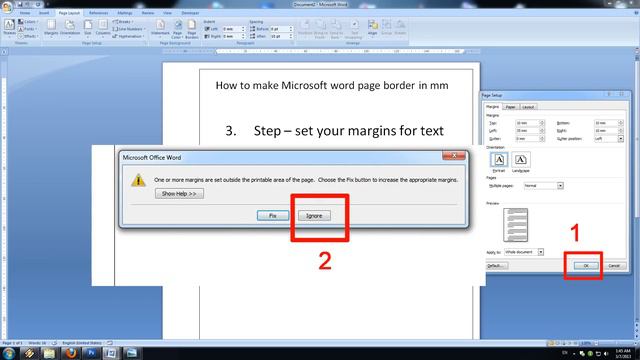This screenshot has width=640, height=360.
Task: Click the Fix button in warning dialog
Action: (x=273, y=216)
